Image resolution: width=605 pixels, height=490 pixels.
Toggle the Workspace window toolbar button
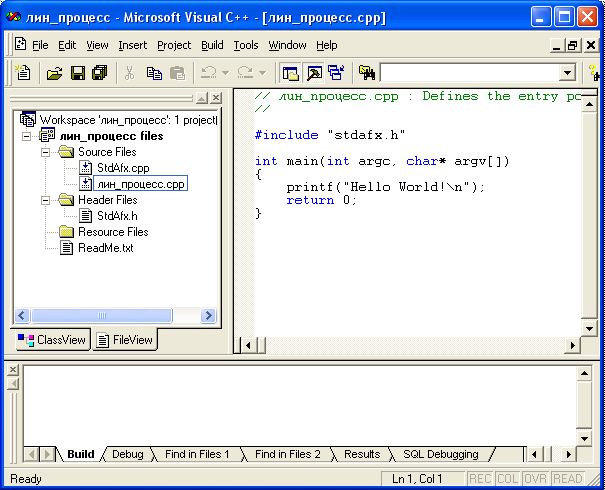pyautogui.click(x=291, y=73)
